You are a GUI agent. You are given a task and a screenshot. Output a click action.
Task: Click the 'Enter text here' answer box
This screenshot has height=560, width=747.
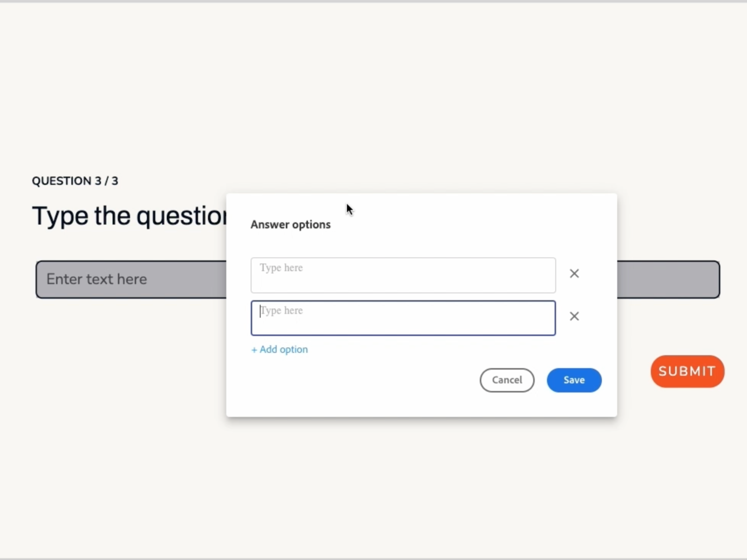click(x=131, y=280)
